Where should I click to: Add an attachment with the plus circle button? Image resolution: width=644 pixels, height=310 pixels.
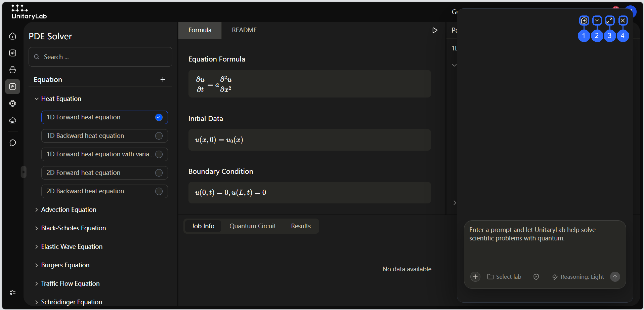pyautogui.click(x=475, y=277)
